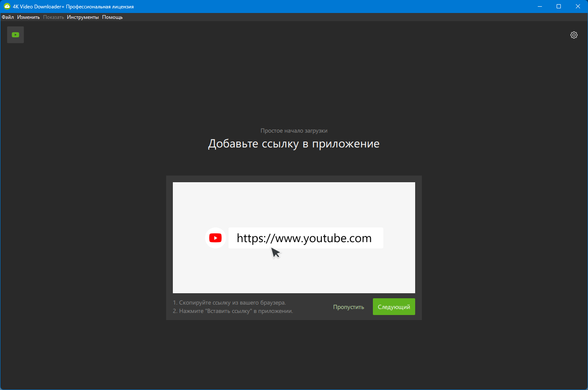This screenshot has width=588, height=390.
Task: Click the instruction step 'Нажмите Вставить ссылку'
Action: pyautogui.click(x=233, y=311)
